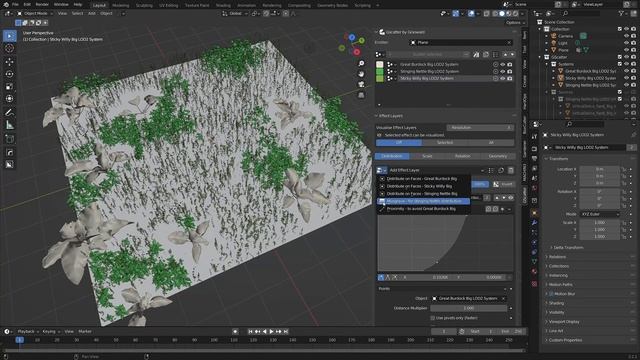The width and height of the screenshot is (640, 360).
Task: Delete effect layer trash icon
Action: click(x=511, y=170)
